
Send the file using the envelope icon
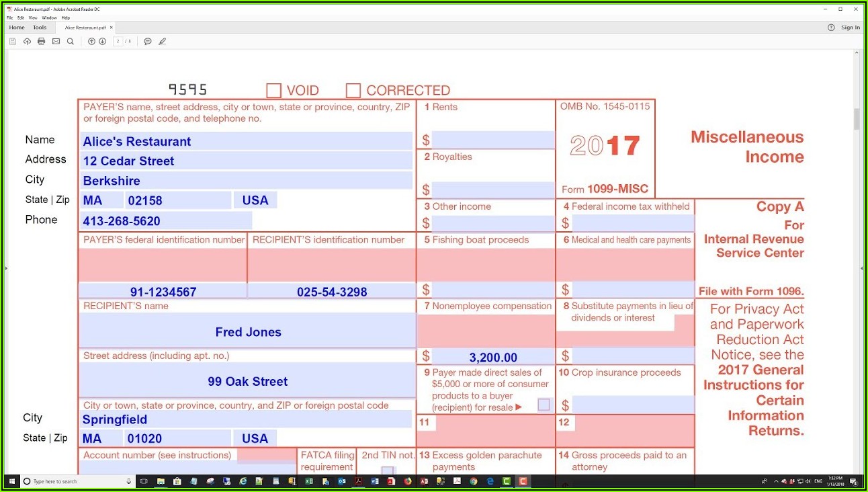point(56,42)
